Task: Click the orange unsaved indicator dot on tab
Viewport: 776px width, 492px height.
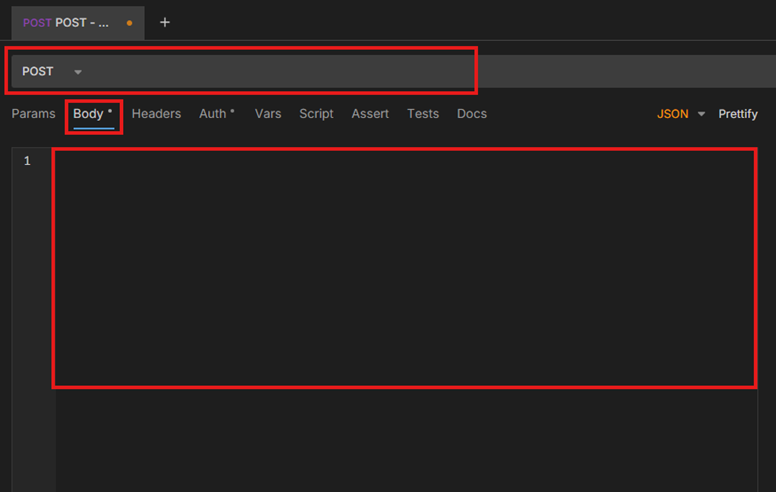Action: [x=129, y=23]
